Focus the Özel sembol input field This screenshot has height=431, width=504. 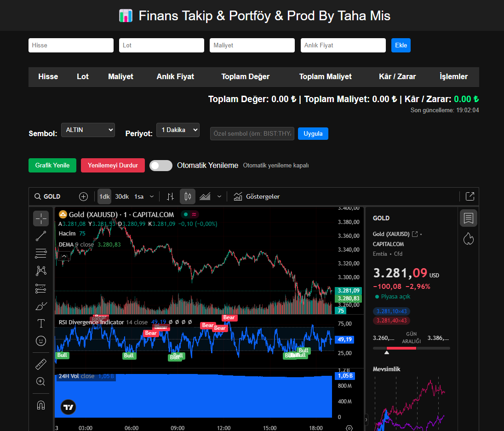[252, 134]
